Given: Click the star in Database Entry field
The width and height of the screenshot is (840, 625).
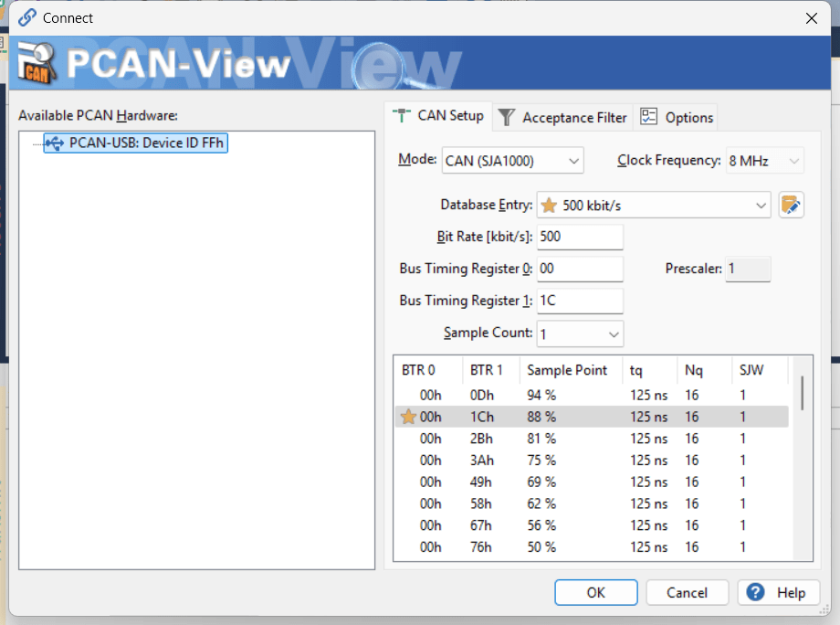Looking at the screenshot, I should click(x=549, y=206).
